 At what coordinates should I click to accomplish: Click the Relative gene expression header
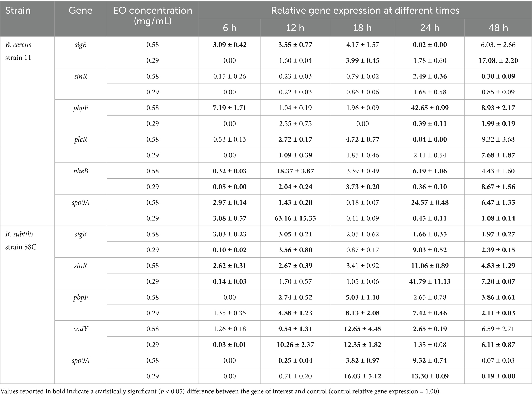(x=365, y=11)
